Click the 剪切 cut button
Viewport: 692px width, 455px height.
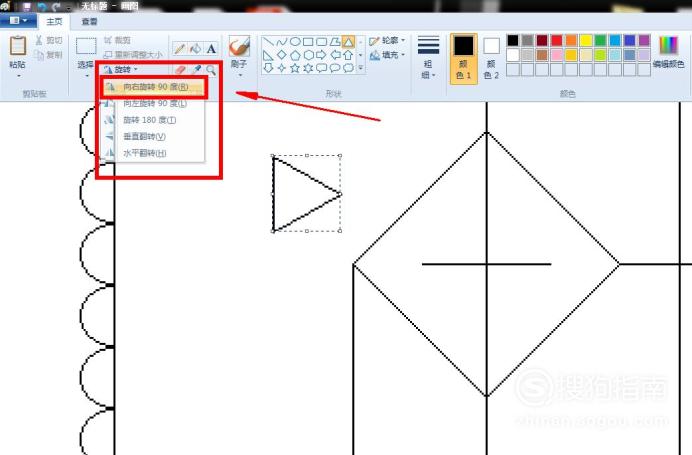coord(49,41)
